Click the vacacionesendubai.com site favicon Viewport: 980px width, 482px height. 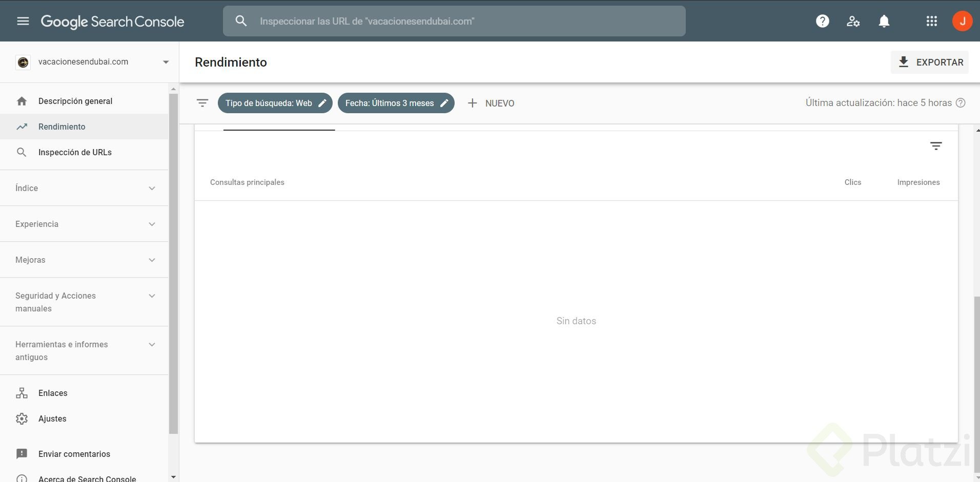pos(23,62)
